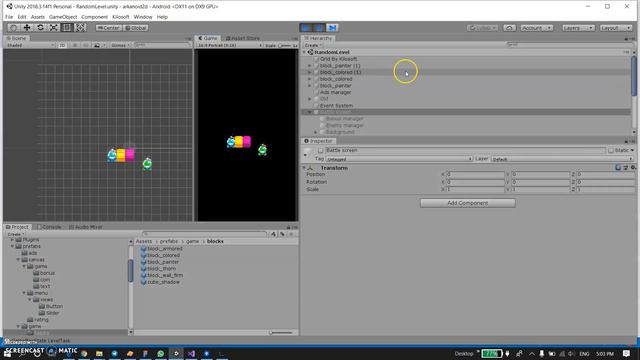Open the Gizmos dropdown in Scene view
640x360 pixels.
click(x=120, y=45)
